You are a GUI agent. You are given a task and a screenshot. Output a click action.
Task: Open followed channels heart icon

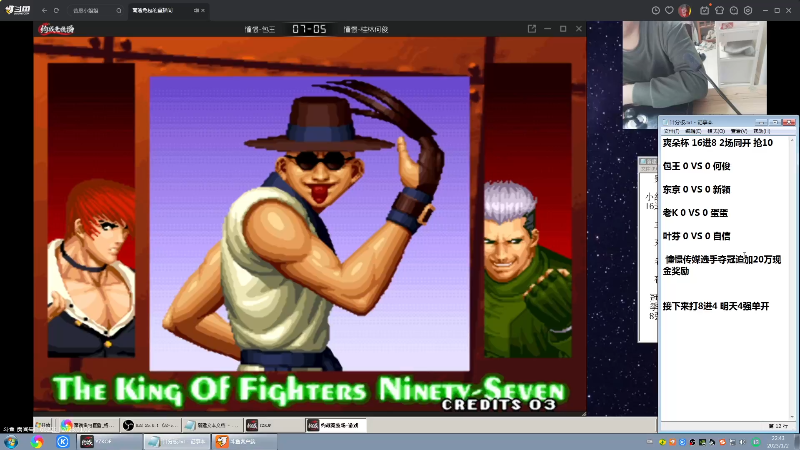click(669, 10)
